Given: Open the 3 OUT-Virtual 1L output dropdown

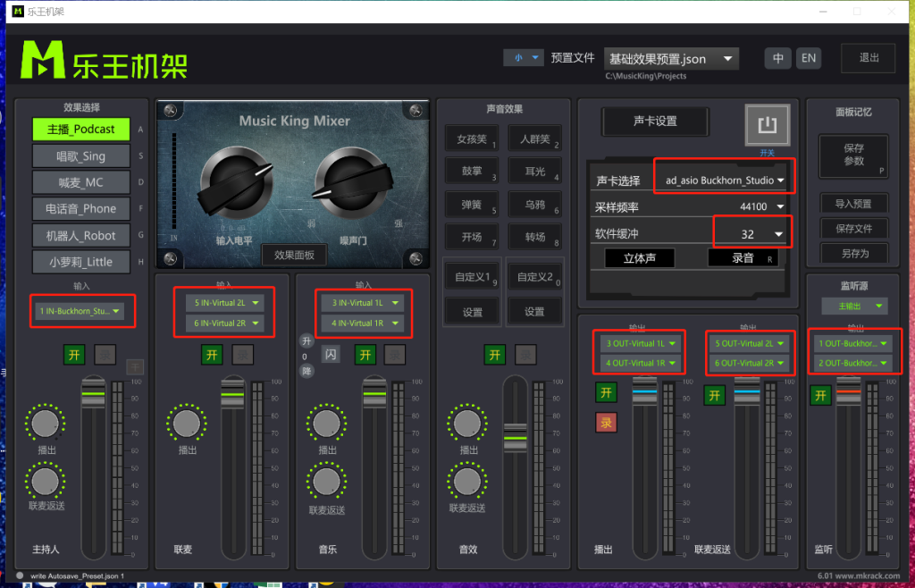Looking at the screenshot, I should point(641,343).
